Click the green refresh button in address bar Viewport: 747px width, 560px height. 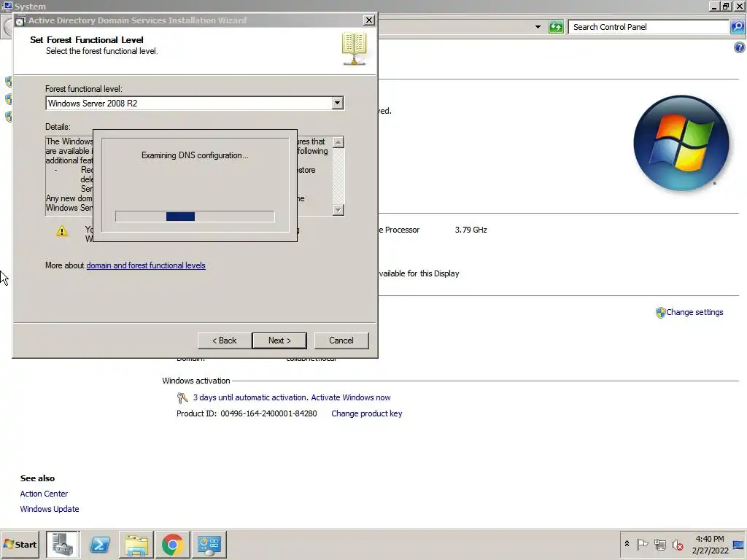[x=556, y=27]
